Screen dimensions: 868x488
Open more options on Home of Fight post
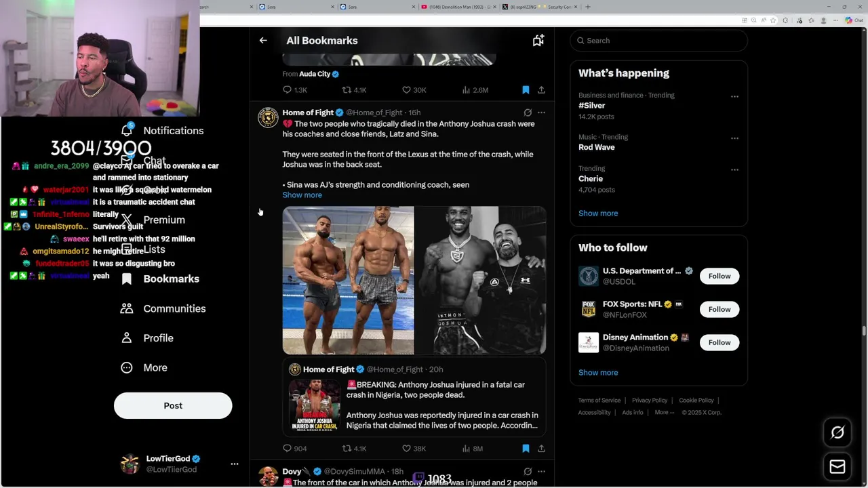pyautogui.click(x=541, y=113)
